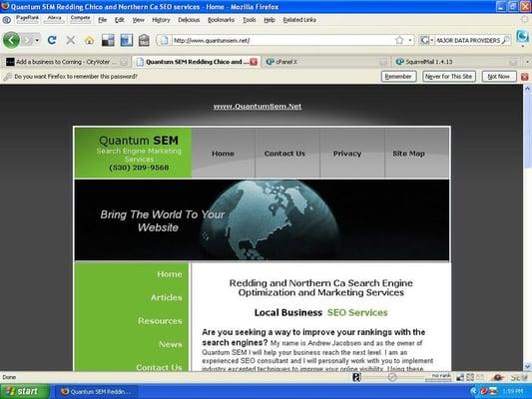This screenshot has width=532, height=399.
Task: Click the www.QuantumSem.Net header link
Action: (258, 107)
